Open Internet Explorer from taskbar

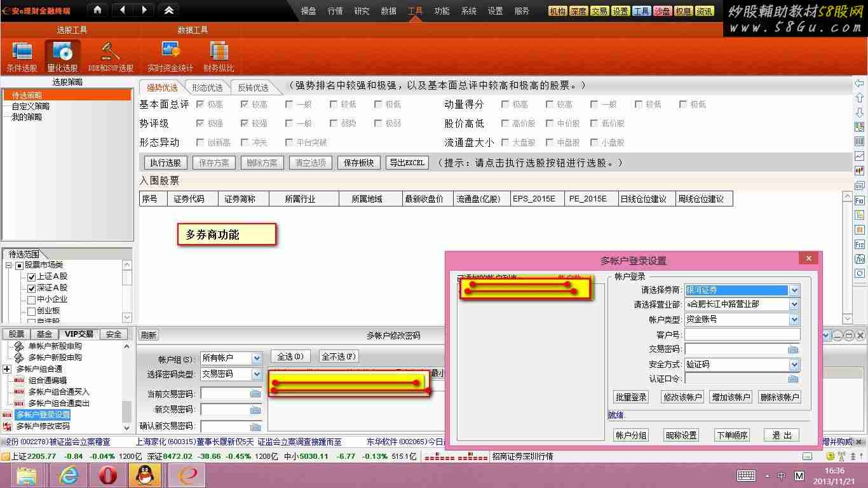click(x=67, y=475)
